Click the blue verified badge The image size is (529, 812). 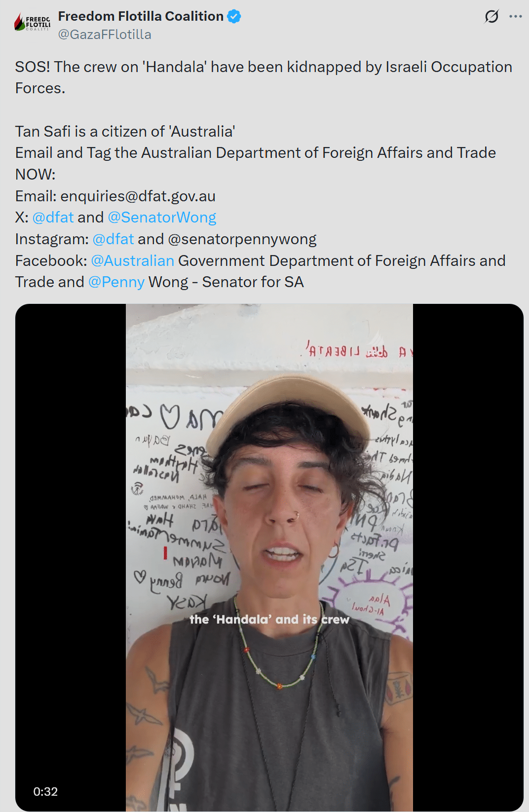234,16
